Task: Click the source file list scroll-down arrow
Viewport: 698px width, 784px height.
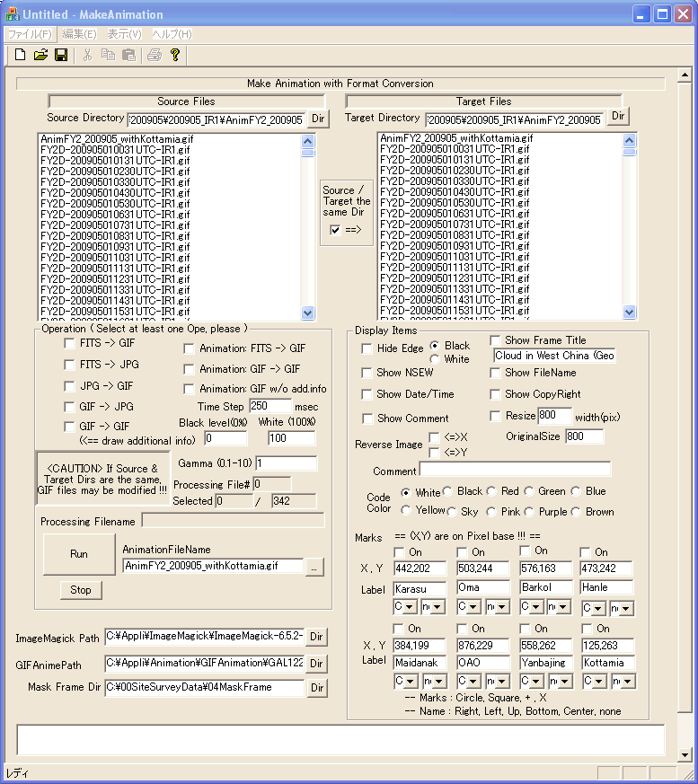Action: tap(308, 313)
